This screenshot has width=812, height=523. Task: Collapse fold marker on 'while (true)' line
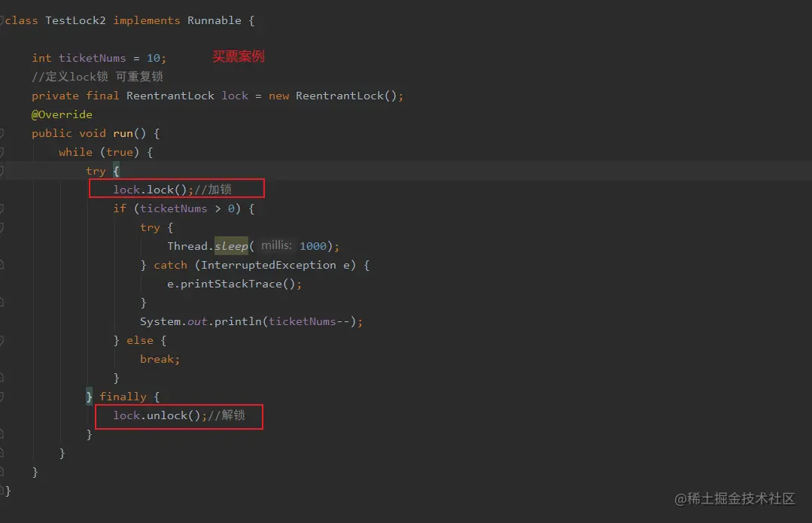click(x=2, y=152)
